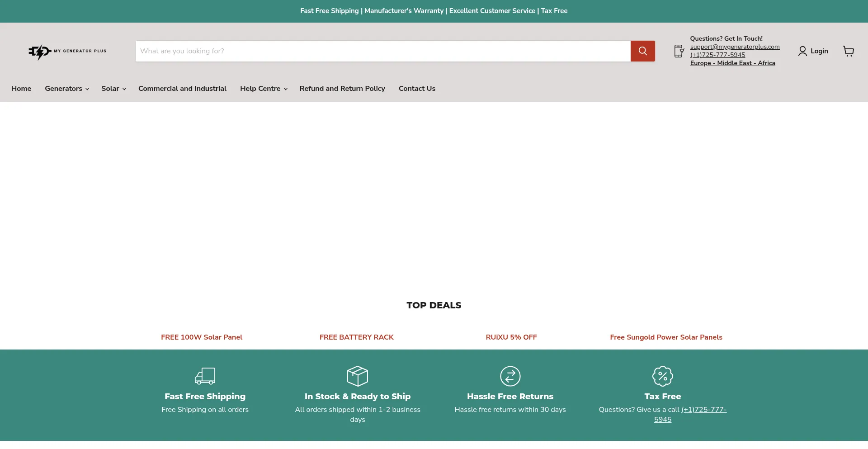Screen dimensions: 868x449
Task: Expand the Solar dropdown menu
Action: point(113,89)
